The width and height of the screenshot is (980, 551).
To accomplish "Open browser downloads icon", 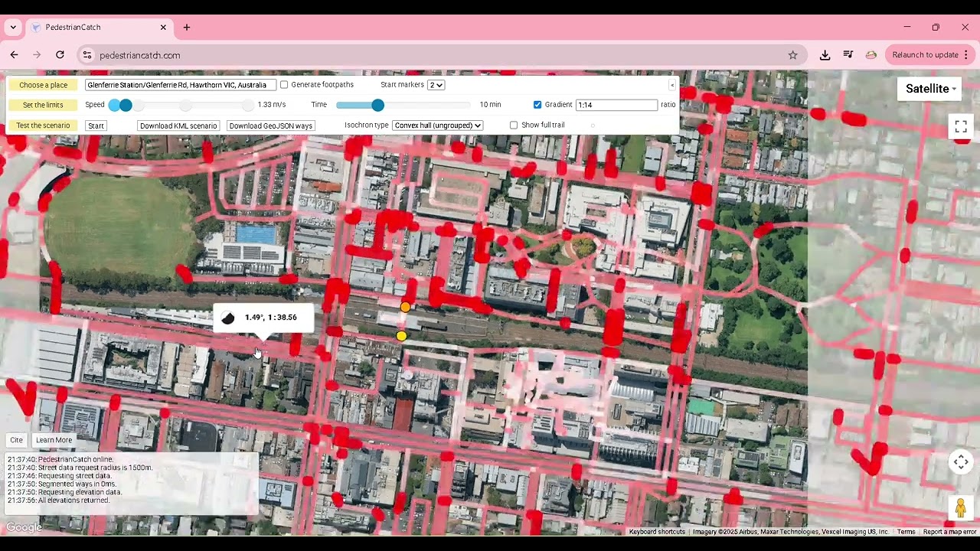I will (825, 55).
